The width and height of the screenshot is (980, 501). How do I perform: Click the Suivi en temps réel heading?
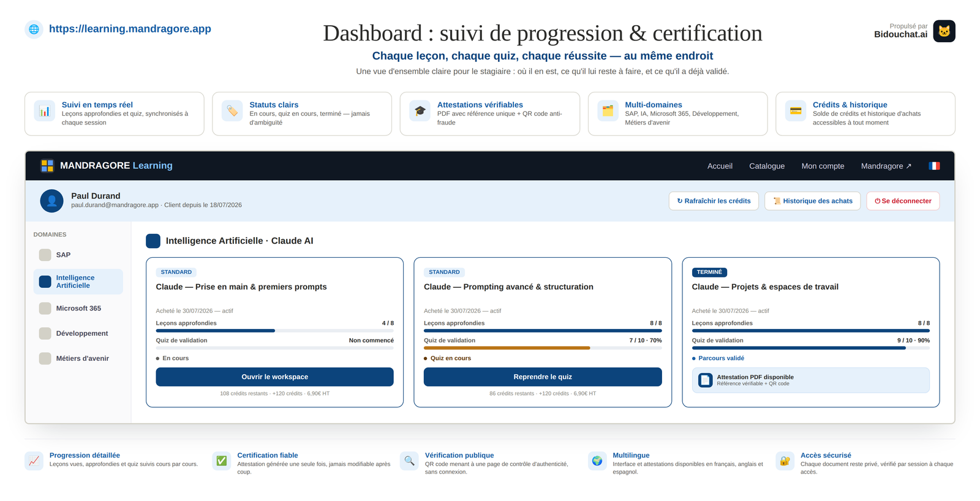click(x=97, y=105)
